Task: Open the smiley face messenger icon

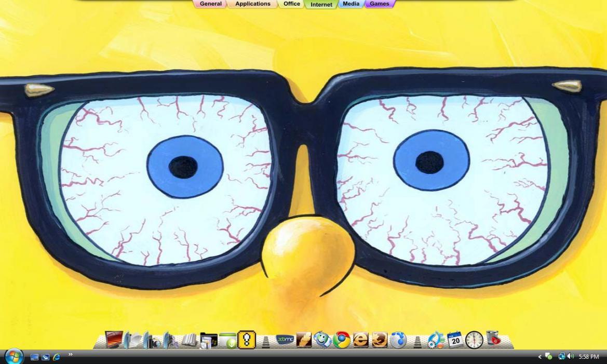Action: (x=322, y=340)
